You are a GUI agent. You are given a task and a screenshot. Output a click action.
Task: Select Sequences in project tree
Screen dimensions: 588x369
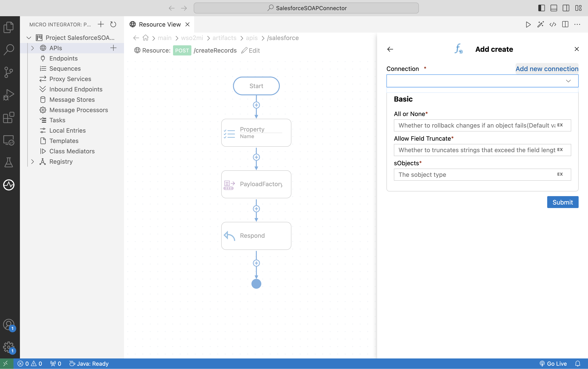point(65,69)
